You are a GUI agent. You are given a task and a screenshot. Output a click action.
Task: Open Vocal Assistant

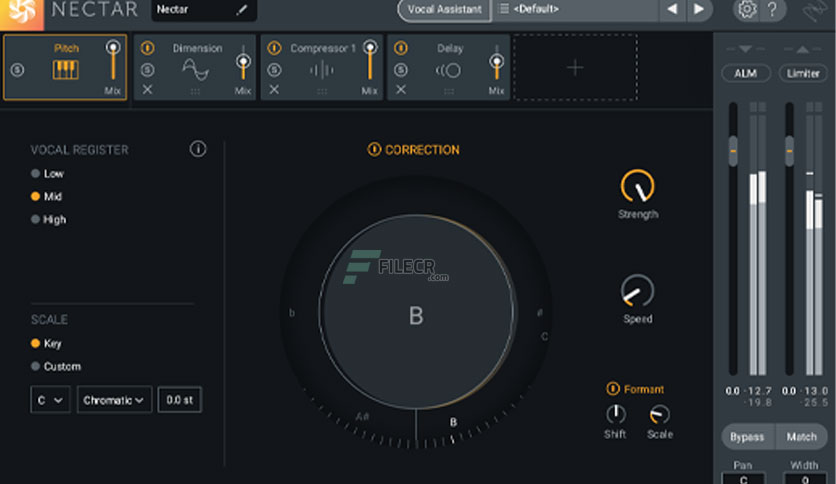pyautogui.click(x=444, y=10)
